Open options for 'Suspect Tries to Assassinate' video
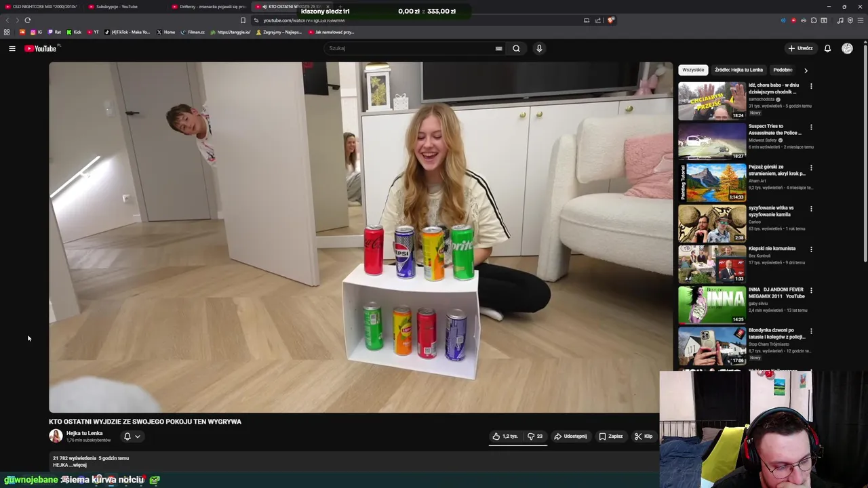Screen dimensions: 868x488 811,127
